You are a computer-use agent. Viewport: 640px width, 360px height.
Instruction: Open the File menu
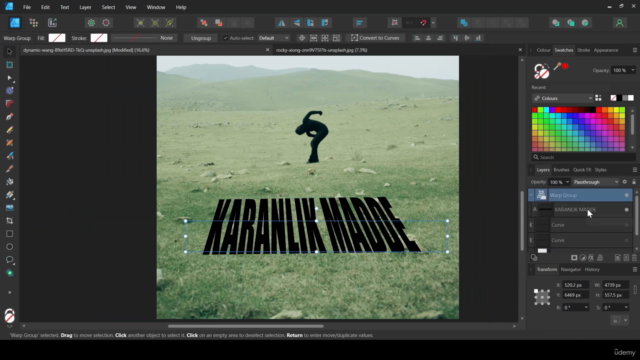point(27,7)
